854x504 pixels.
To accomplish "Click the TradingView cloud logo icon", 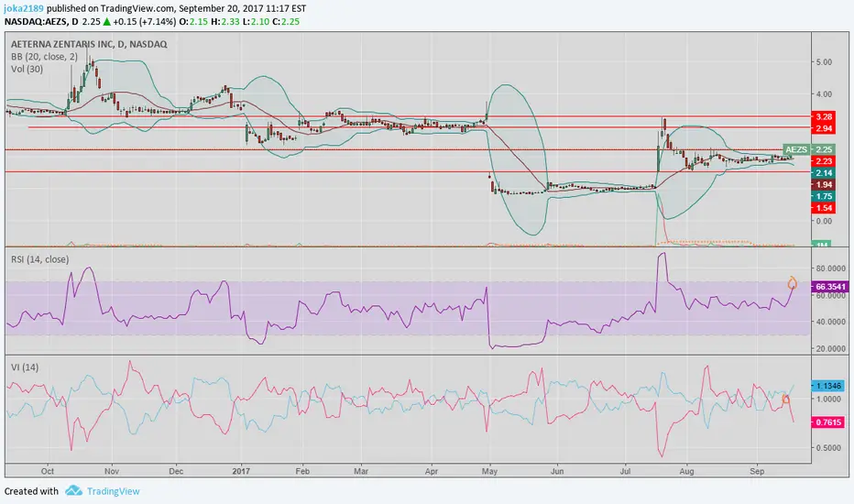I will (73, 491).
